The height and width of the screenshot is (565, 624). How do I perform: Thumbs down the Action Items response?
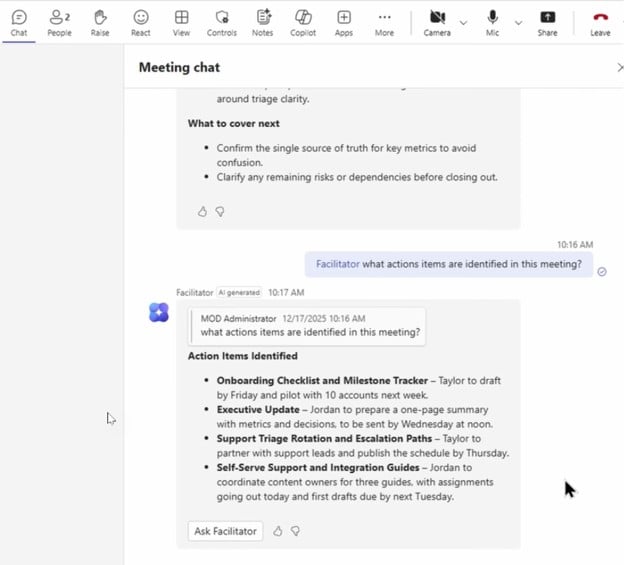[x=295, y=531]
